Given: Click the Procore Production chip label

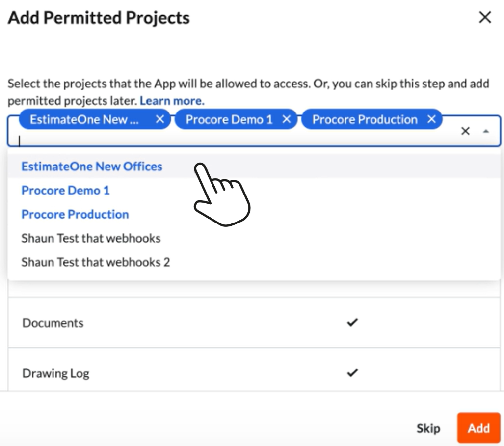Looking at the screenshot, I should tap(365, 119).
